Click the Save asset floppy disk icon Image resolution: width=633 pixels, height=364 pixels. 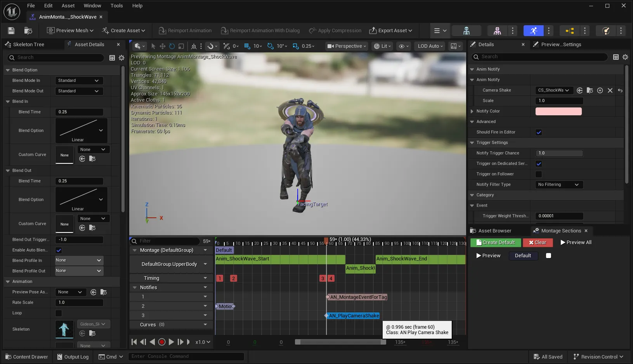[11, 30]
